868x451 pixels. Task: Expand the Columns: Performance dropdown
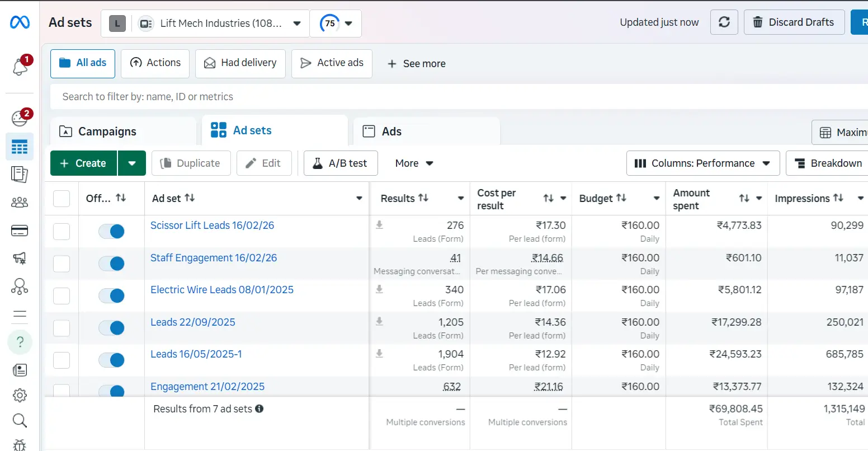702,163
